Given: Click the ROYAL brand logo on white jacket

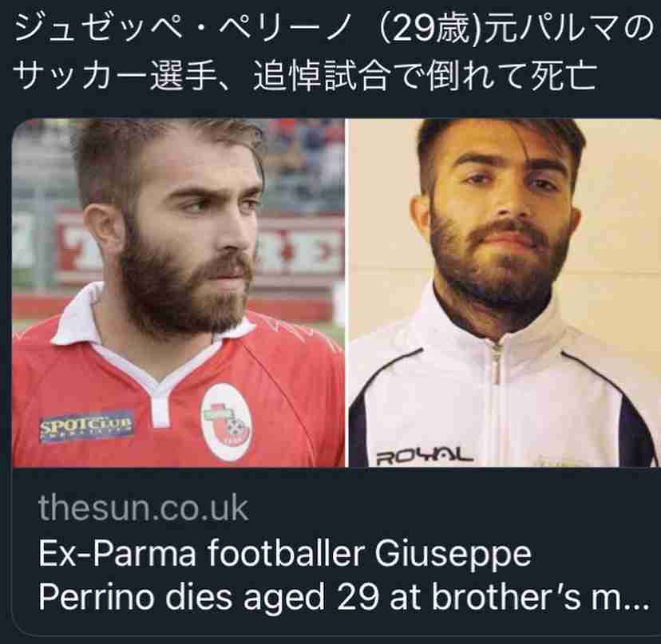Looking at the screenshot, I should 424,456.
